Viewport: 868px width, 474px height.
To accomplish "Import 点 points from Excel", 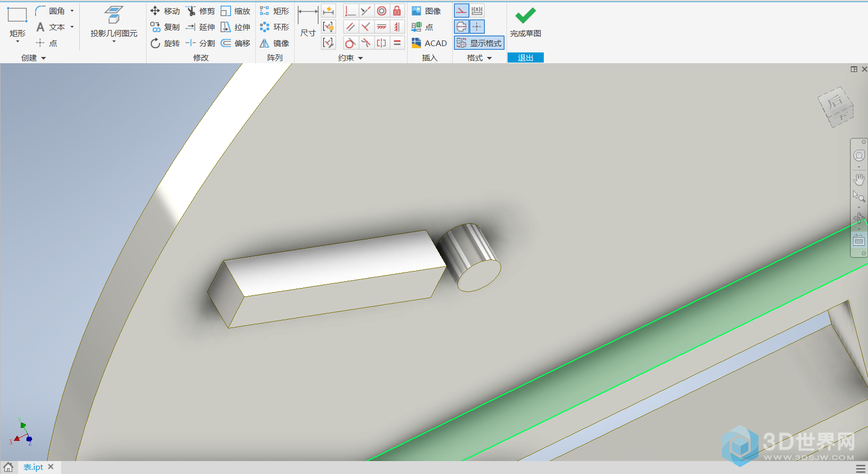I will pos(423,27).
